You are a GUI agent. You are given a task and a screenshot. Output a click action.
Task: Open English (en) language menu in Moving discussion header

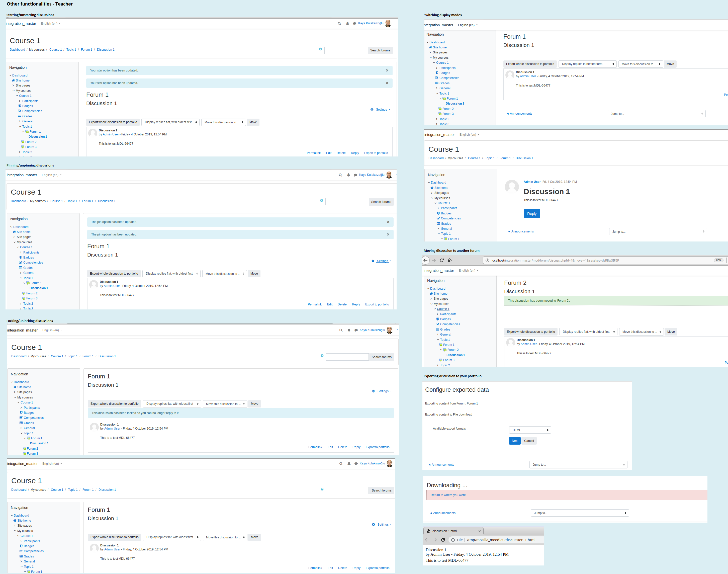coord(468,271)
